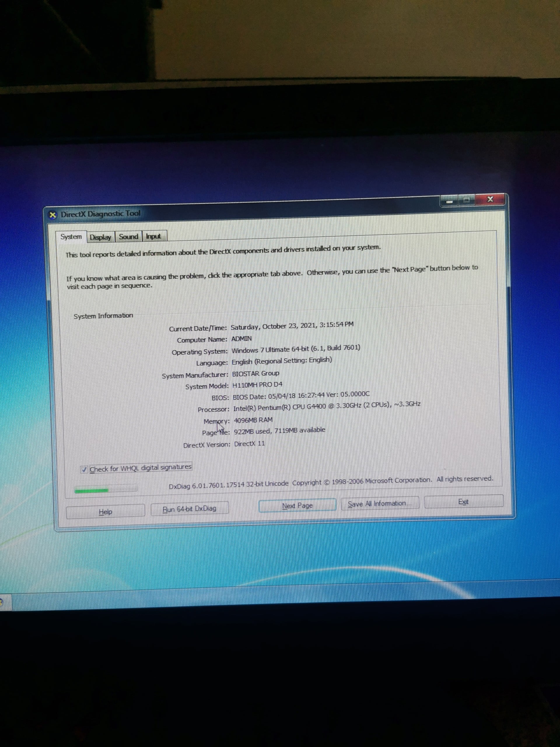
Task: Switch to the Display tab
Action: pos(101,237)
